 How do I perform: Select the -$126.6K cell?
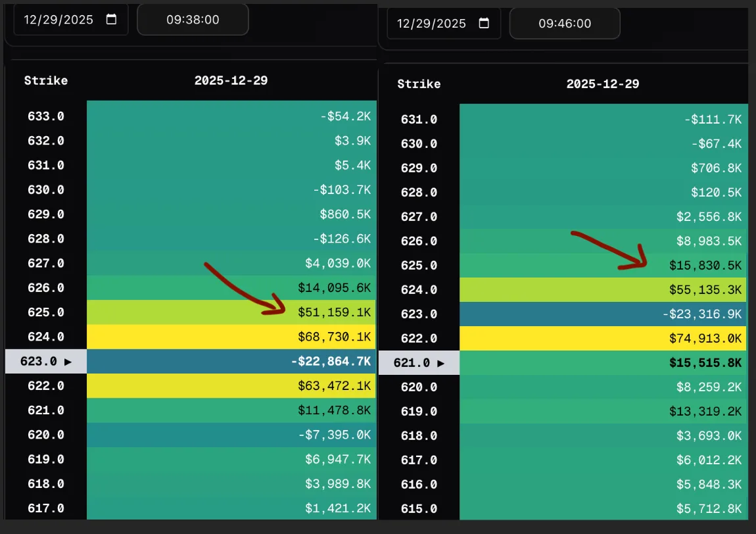231,239
